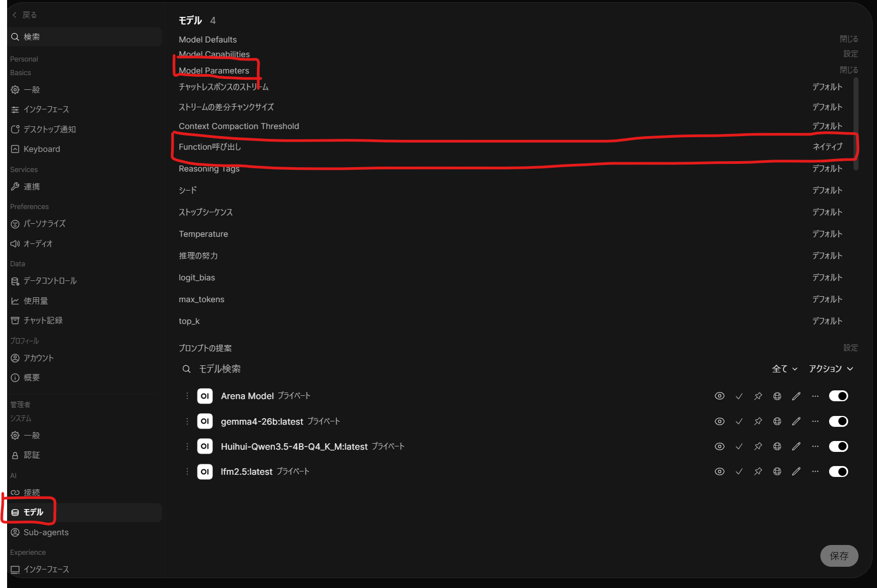This screenshot has height=588, width=877.
Task: Toggle off the Arena Model switch
Action: [x=838, y=396]
